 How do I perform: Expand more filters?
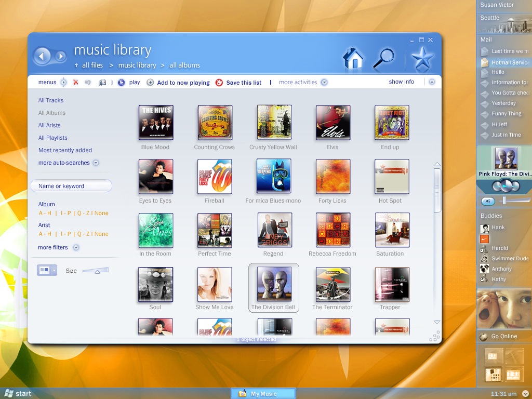point(76,248)
